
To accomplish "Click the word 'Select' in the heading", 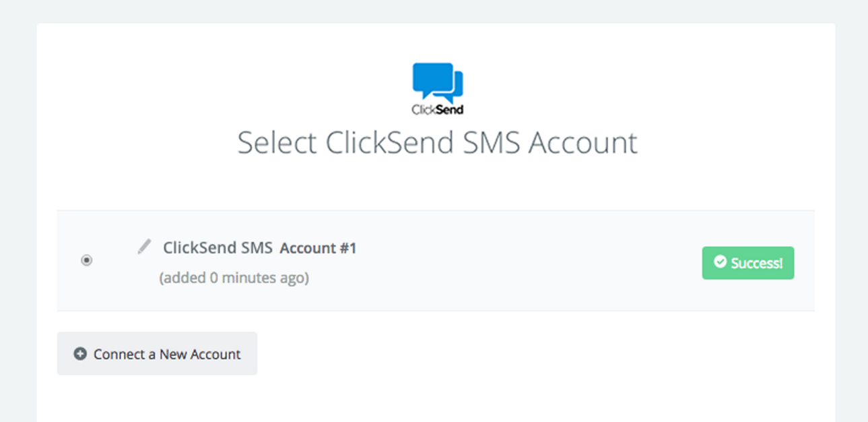I will pos(277,144).
